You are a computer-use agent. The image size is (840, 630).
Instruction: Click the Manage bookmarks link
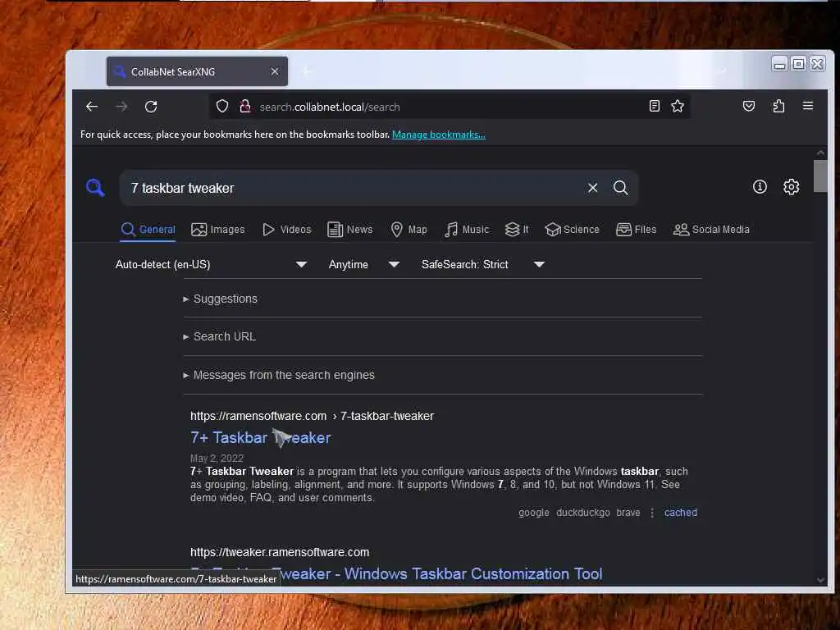click(439, 135)
